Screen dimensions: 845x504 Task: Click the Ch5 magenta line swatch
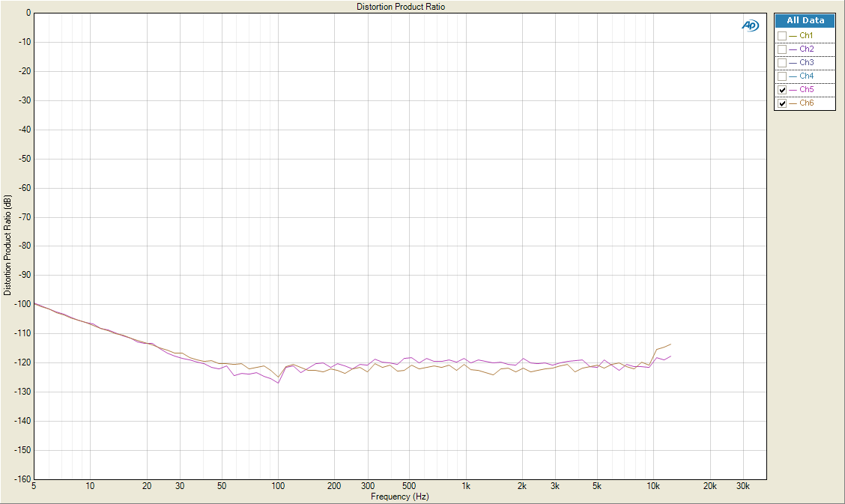[793, 90]
